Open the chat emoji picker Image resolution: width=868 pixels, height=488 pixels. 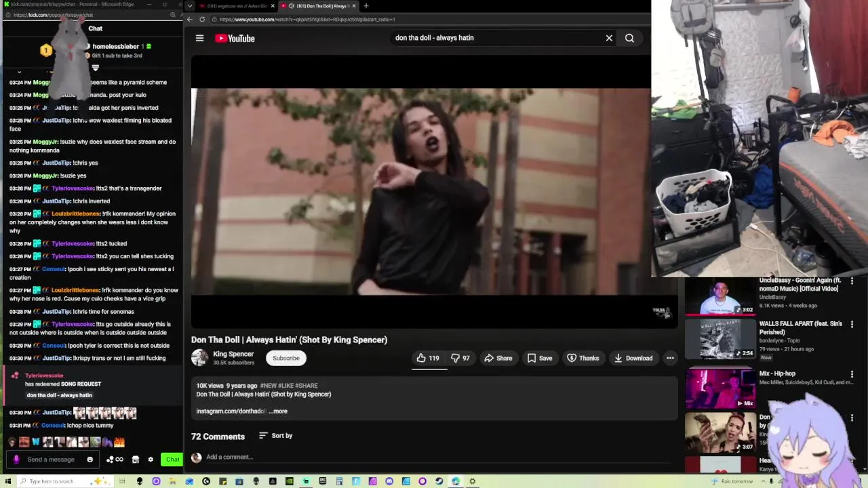(90, 460)
